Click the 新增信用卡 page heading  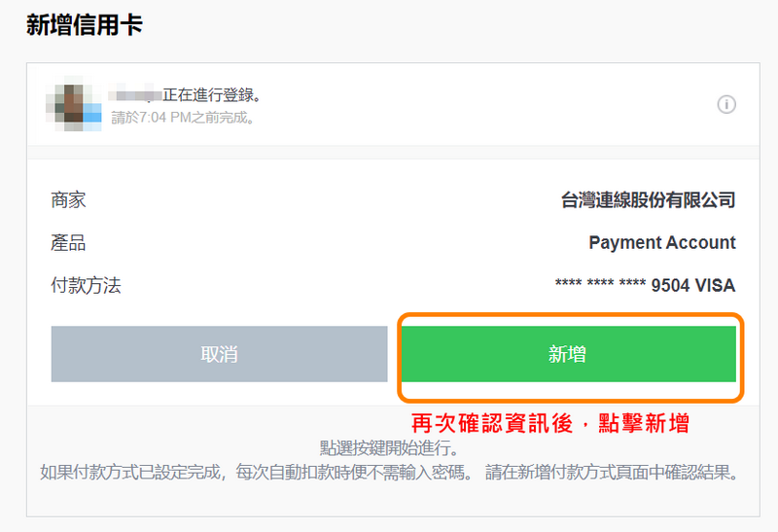85,25
